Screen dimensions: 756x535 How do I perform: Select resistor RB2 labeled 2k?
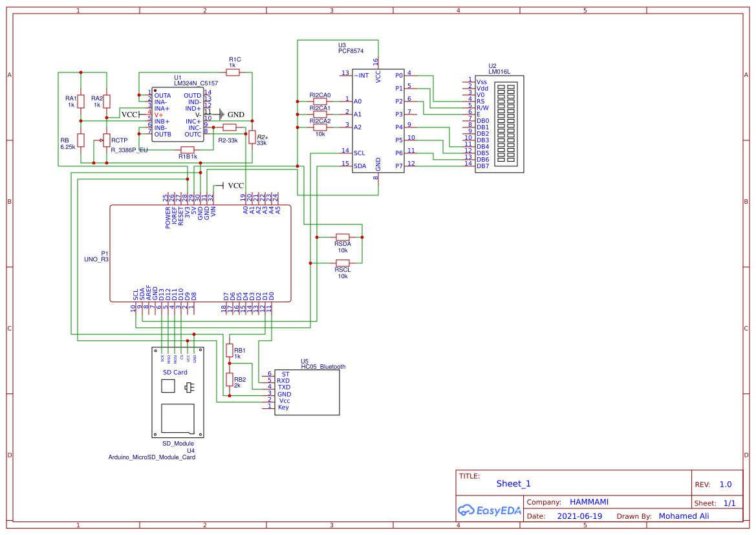point(230,379)
